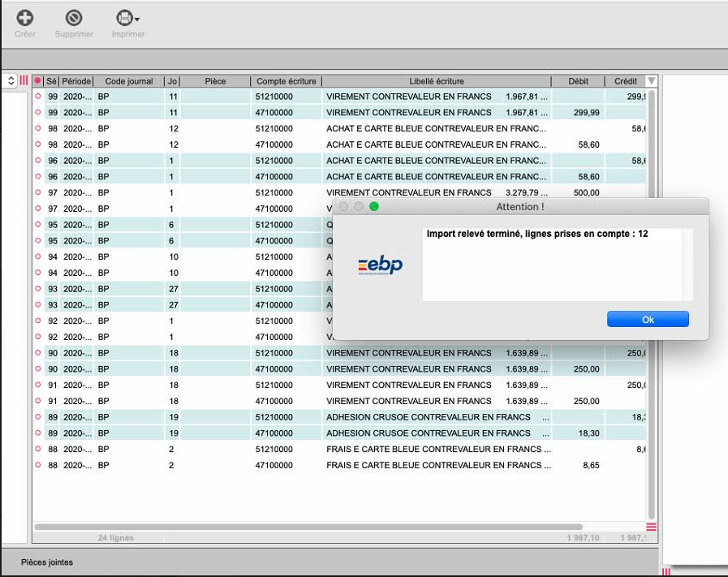Click period 2020 cell in row 95 account 51210000

[x=78, y=225]
